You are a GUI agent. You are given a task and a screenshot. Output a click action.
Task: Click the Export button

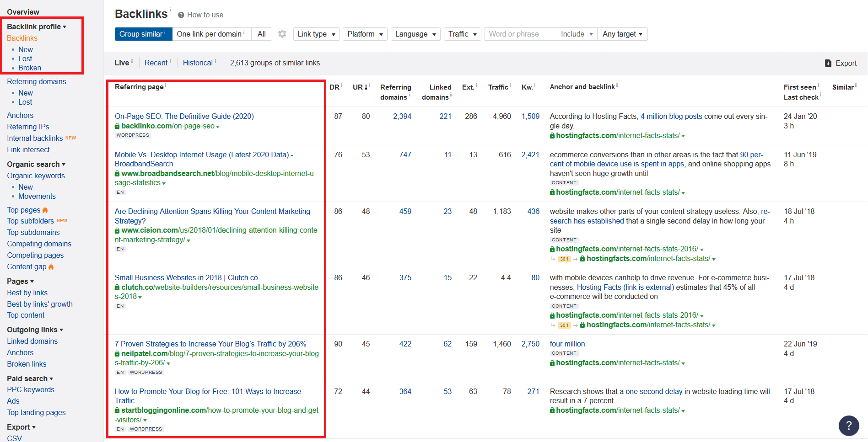tap(841, 63)
